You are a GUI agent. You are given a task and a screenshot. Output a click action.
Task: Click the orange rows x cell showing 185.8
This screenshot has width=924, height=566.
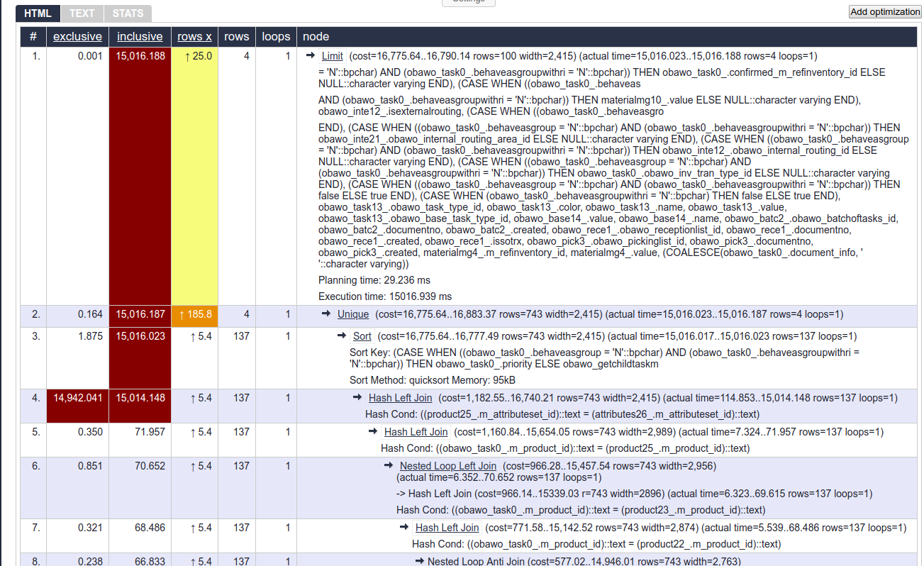pyautogui.click(x=194, y=314)
